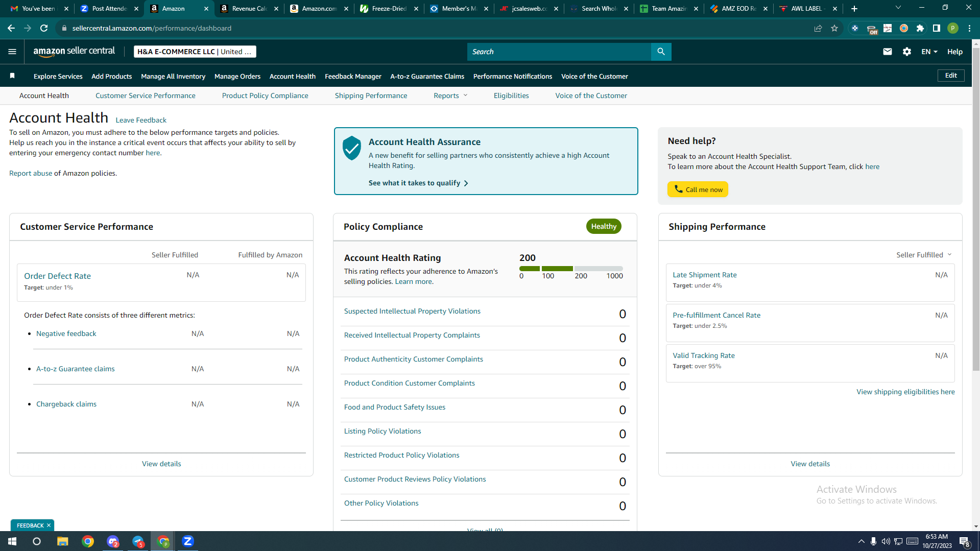The height and width of the screenshot is (551, 980).
Task: Close the FEEDBACK widget
Action: (x=49, y=525)
